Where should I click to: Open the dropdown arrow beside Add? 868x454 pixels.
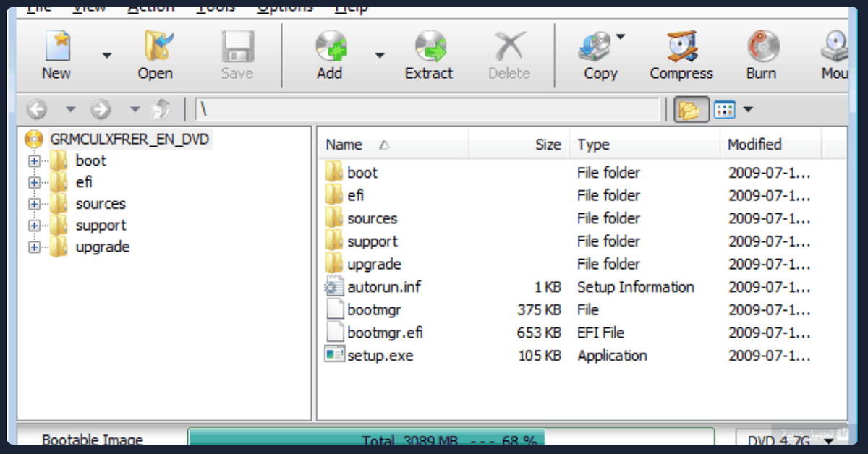pyautogui.click(x=380, y=55)
